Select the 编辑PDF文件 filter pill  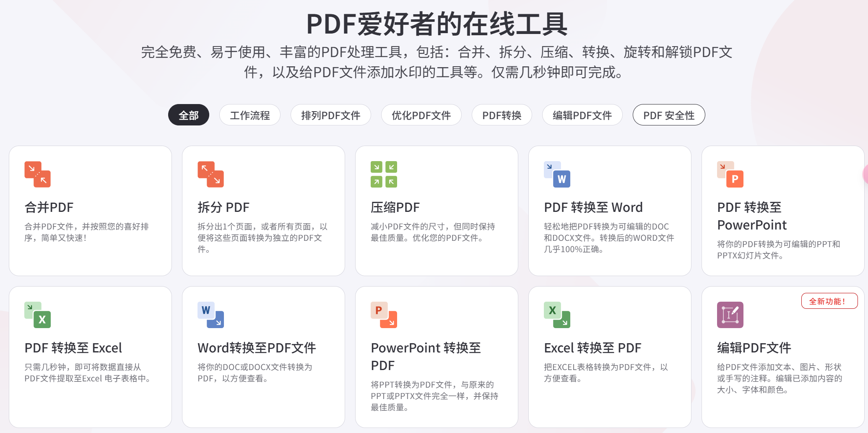(x=582, y=115)
